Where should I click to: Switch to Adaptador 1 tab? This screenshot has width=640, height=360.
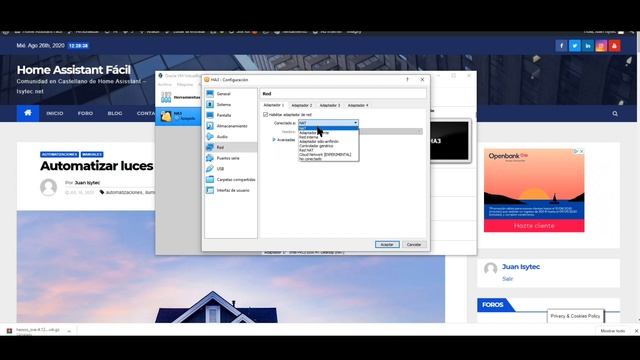pos(273,105)
